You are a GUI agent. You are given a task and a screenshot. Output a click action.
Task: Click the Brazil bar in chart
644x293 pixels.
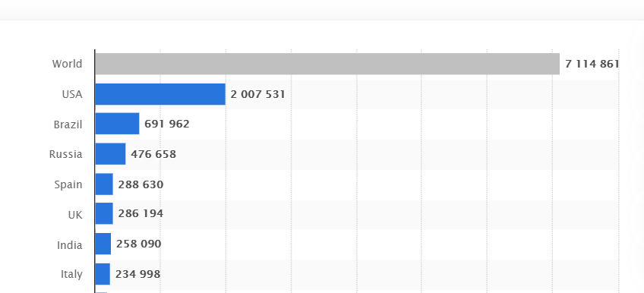coord(117,124)
